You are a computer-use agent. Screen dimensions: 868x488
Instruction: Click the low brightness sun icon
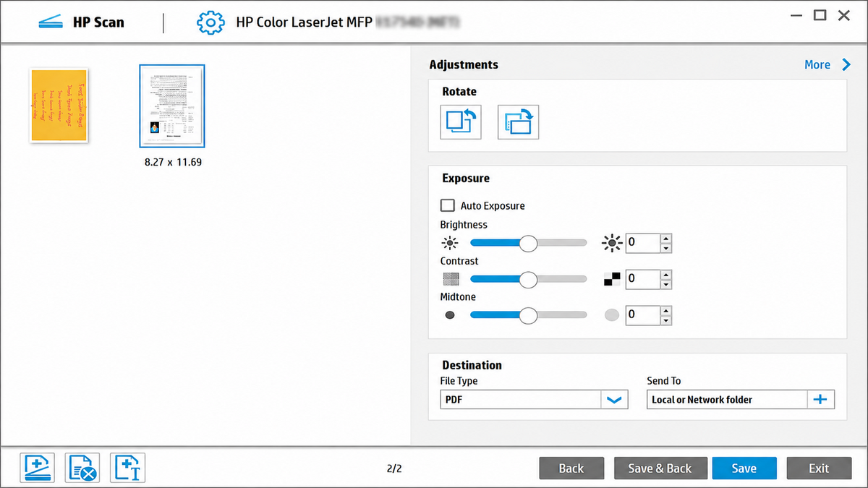click(x=450, y=243)
